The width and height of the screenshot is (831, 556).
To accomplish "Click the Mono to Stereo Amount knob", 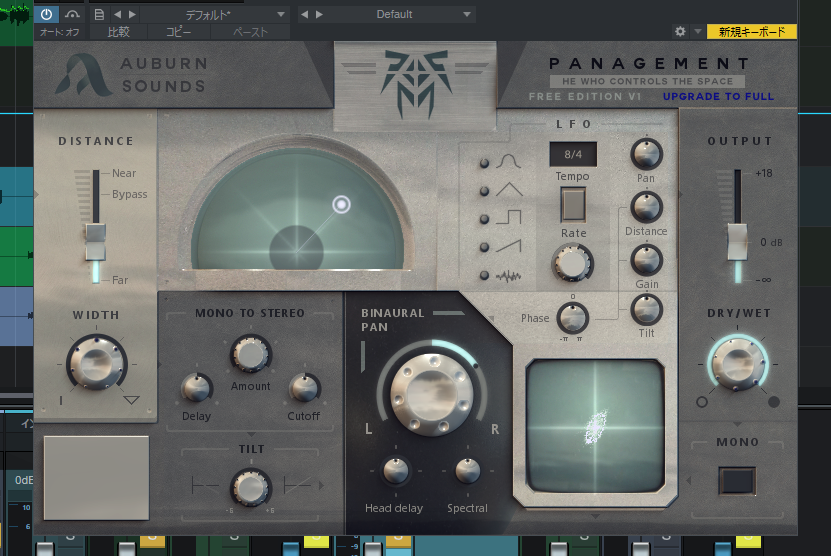I will tap(251, 355).
